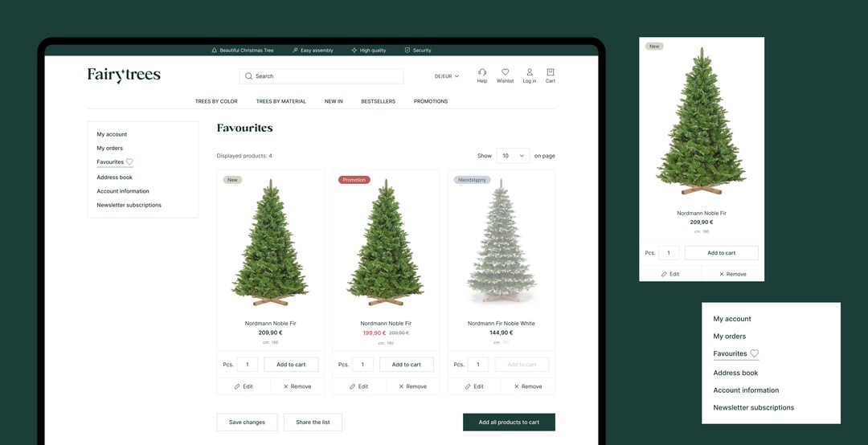
Task: Click heart icon next to Favourites in sidebar
Action: tap(129, 162)
